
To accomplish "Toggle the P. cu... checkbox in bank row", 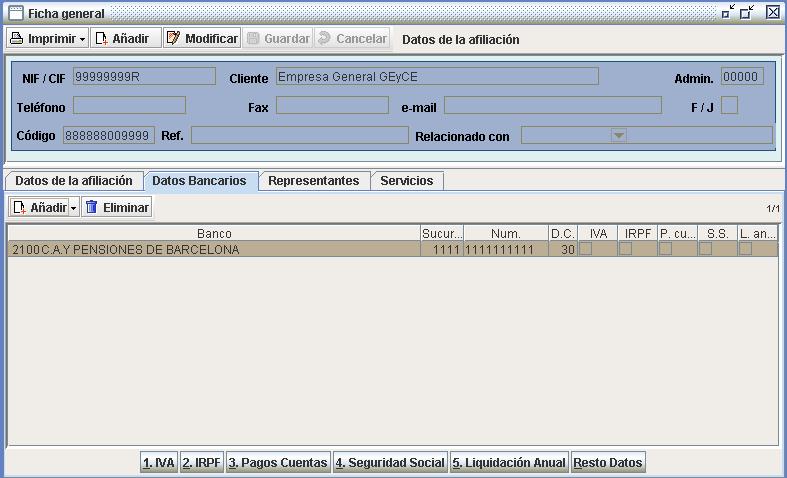I will (x=666, y=249).
